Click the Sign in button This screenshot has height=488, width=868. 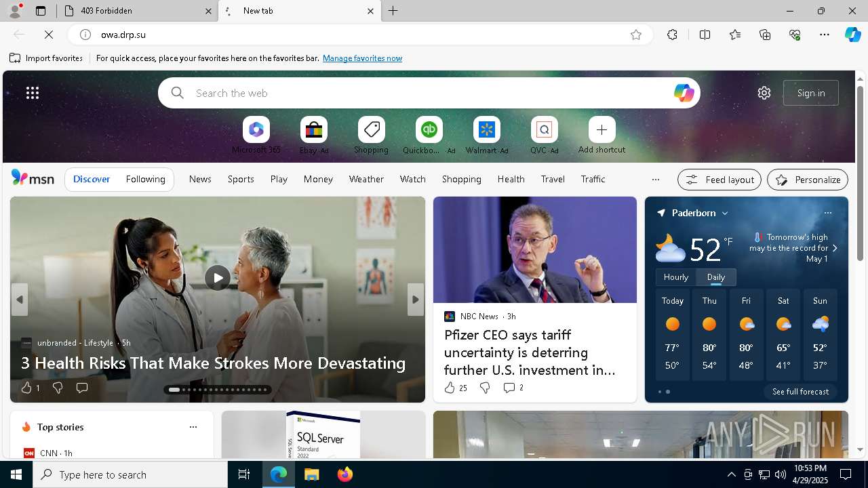pyautogui.click(x=811, y=93)
